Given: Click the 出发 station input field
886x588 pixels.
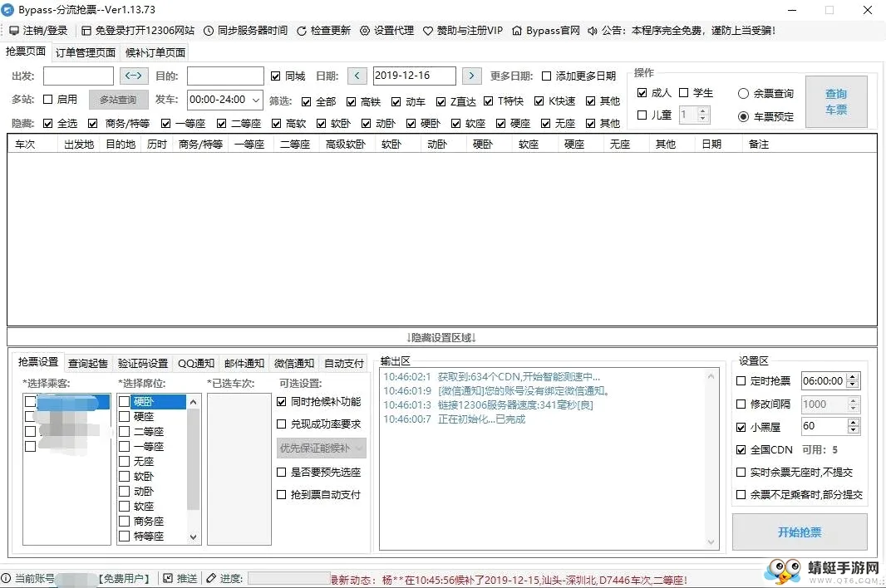Looking at the screenshot, I should (x=78, y=76).
